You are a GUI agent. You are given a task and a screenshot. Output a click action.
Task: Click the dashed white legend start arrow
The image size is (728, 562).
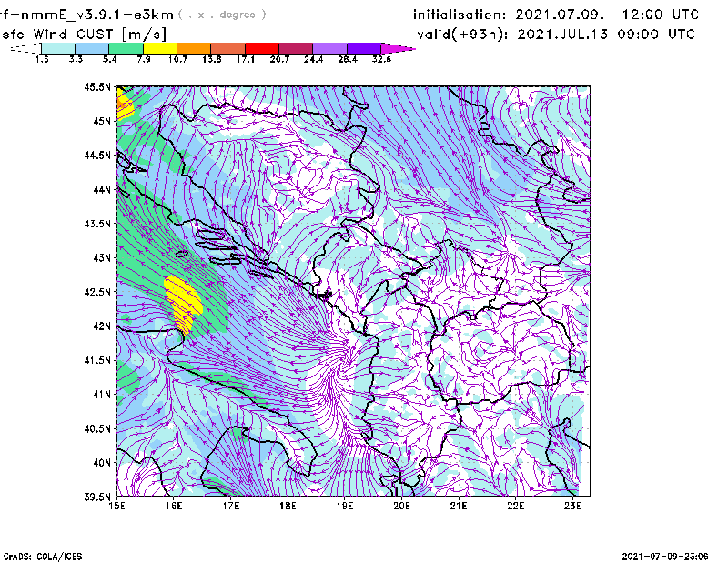point(25,48)
